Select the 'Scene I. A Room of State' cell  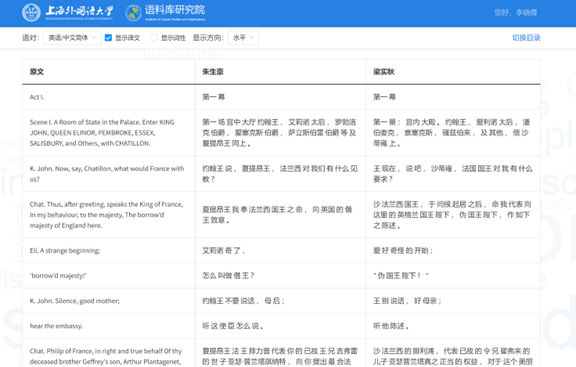click(x=109, y=133)
